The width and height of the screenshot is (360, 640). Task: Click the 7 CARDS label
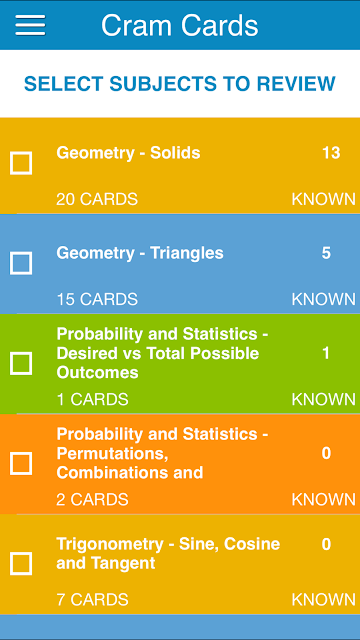pyautogui.click(x=92, y=600)
